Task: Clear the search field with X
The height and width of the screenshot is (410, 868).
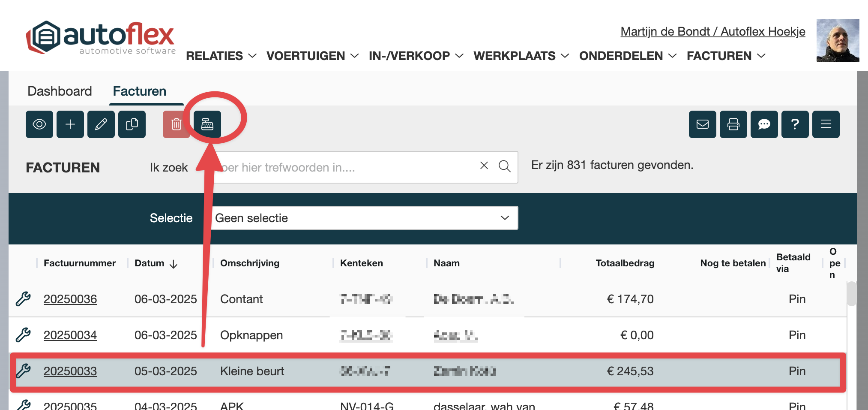Action: click(x=484, y=166)
